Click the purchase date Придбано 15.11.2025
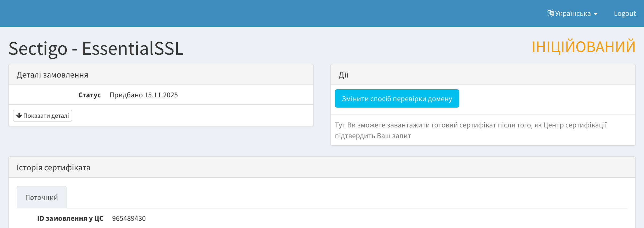Viewport: 644px width, 228px height. tap(144, 95)
